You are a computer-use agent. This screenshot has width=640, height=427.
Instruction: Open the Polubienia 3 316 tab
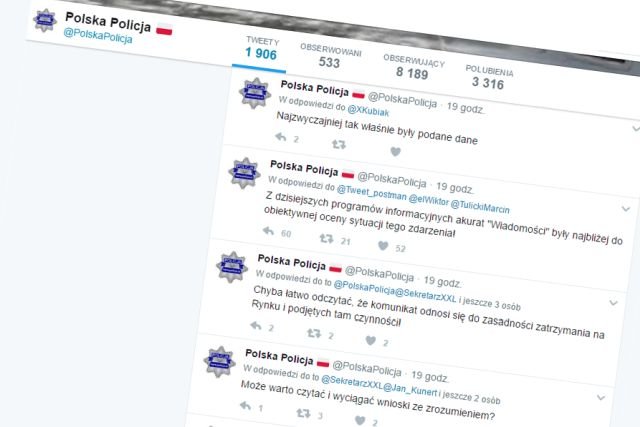click(x=489, y=77)
